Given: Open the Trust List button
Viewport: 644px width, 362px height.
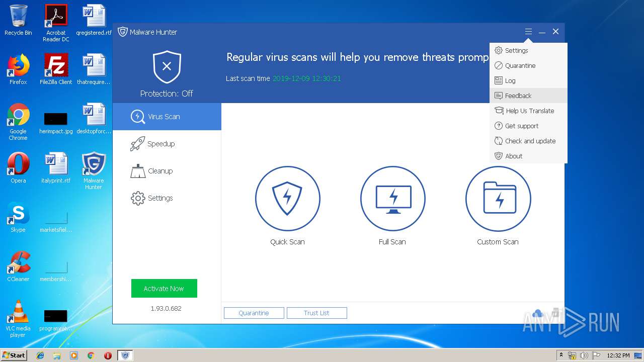Looking at the screenshot, I should (317, 313).
